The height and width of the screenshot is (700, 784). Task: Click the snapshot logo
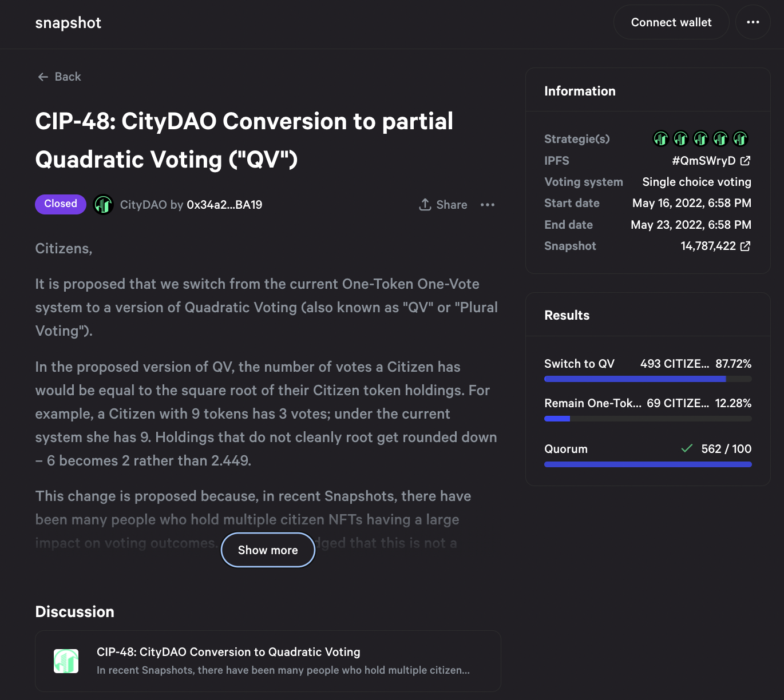[68, 23]
